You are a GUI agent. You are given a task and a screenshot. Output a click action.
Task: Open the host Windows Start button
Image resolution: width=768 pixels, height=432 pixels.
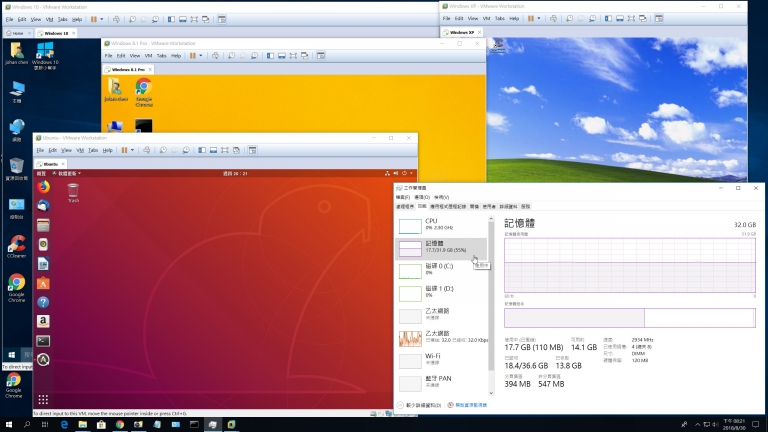(x=9, y=424)
